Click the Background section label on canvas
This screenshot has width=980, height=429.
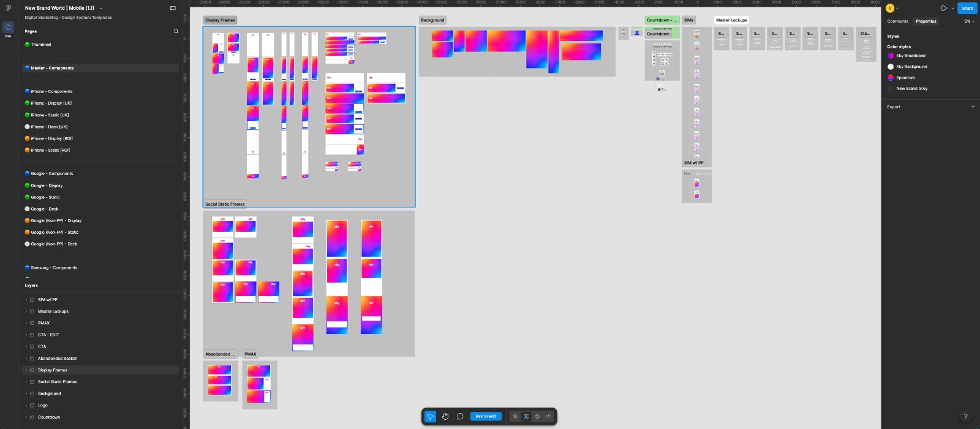click(432, 20)
